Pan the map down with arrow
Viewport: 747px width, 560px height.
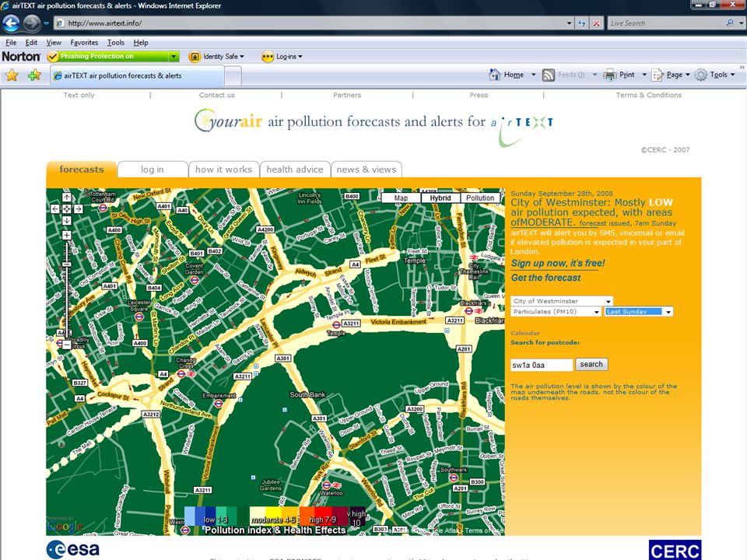click(x=67, y=220)
